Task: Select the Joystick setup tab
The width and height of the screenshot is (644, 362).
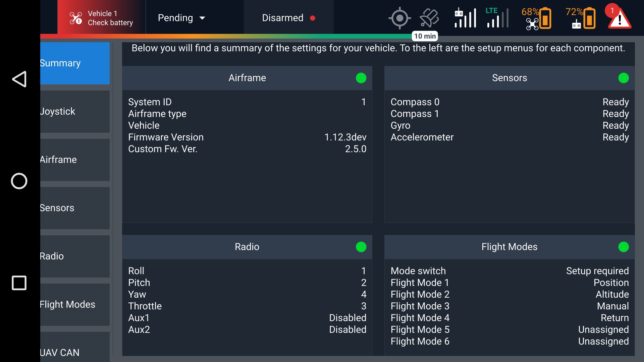Action: [75, 112]
